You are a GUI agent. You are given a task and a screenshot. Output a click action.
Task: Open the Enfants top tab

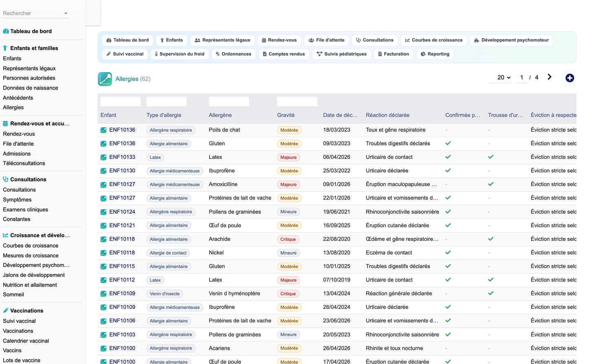click(x=171, y=40)
